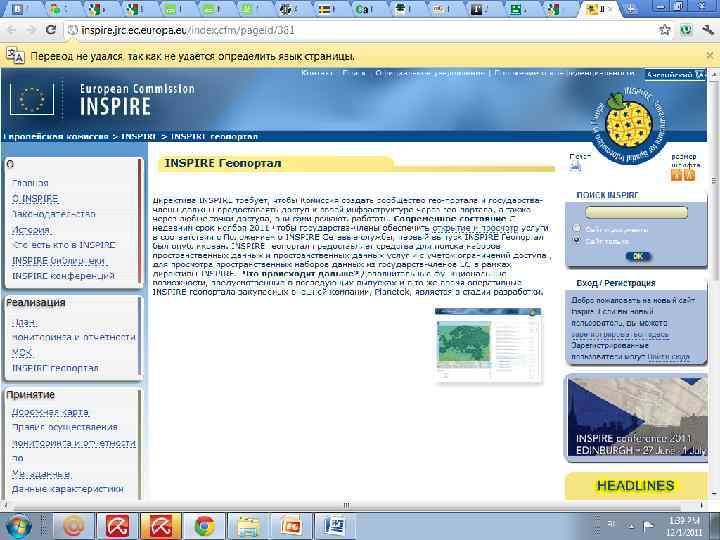Screen dimensions: 720x540
Task: Open 'INSPIRE конференций' sidebar link
Action: (63, 276)
